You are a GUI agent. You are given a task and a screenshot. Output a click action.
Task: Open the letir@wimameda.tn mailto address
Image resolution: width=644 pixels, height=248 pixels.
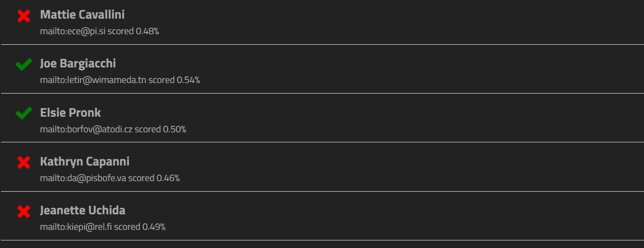tap(93, 80)
